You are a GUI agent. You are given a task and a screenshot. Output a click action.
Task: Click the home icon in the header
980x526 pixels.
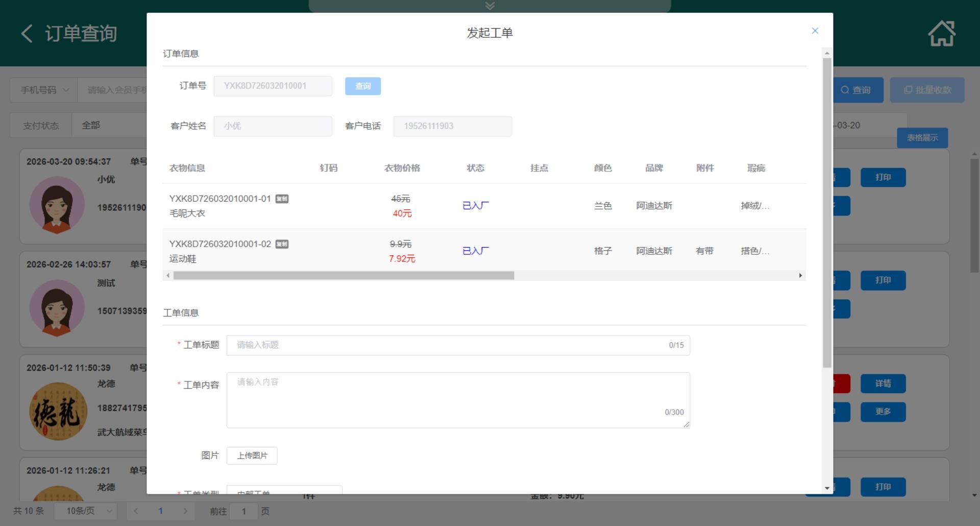[x=941, y=34]
